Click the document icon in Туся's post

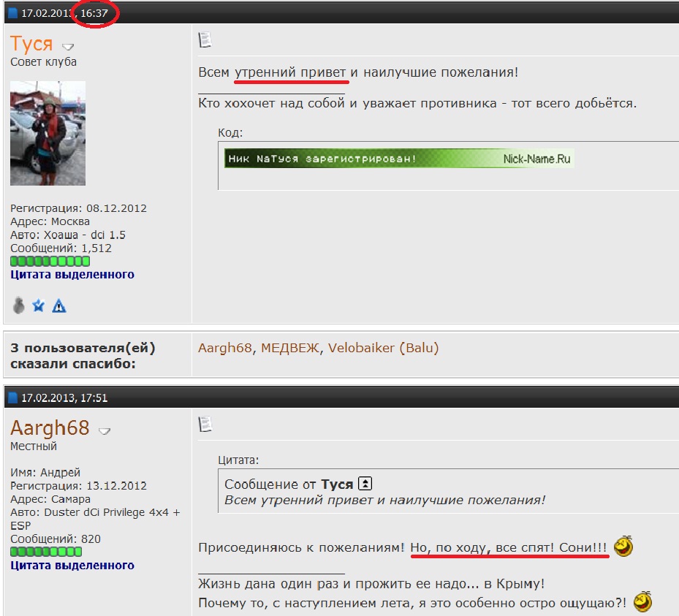pyautogui.click(x=205, y=39)
